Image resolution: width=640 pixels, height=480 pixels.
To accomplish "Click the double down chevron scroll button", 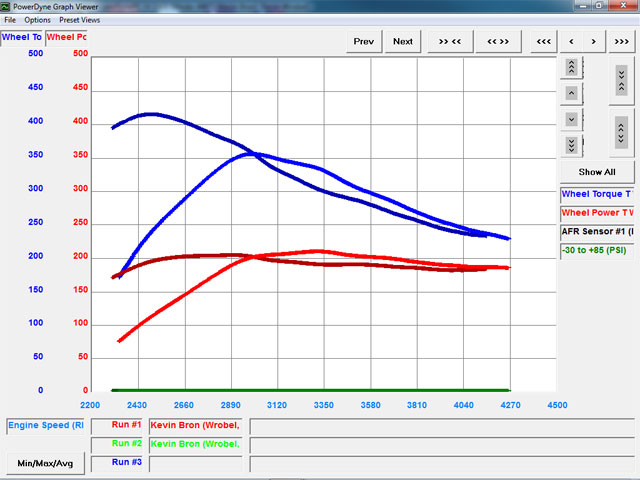I will pyautogui.click(x=571, y=145).
